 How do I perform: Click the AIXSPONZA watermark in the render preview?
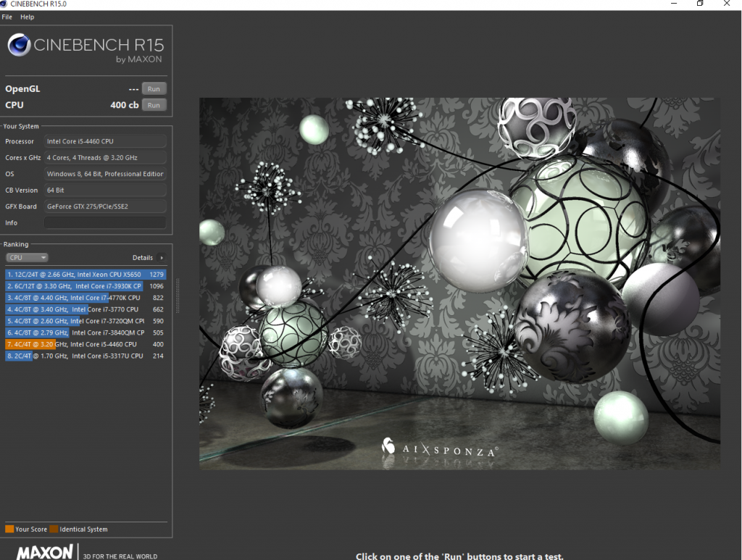(439, 449)
